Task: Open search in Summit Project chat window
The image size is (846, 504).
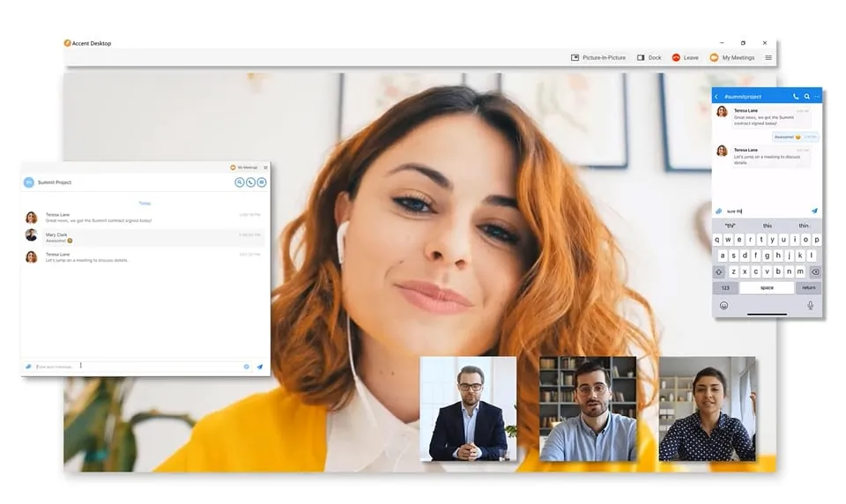Action: tap(240, 182)
